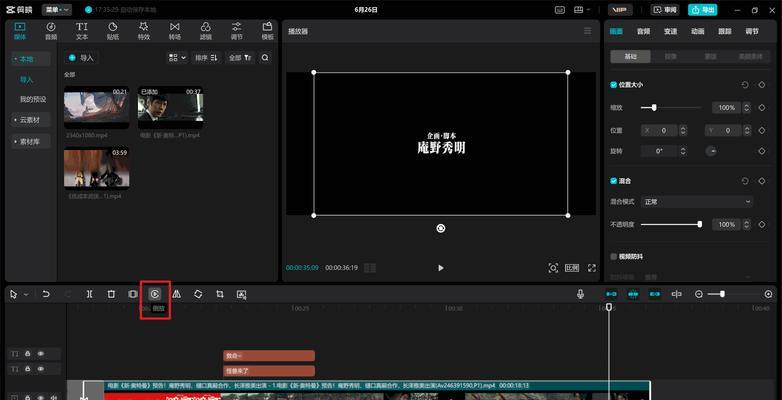Open the player hamburger menu icon
The image size is (782, 400).
[x=587, y=31]
